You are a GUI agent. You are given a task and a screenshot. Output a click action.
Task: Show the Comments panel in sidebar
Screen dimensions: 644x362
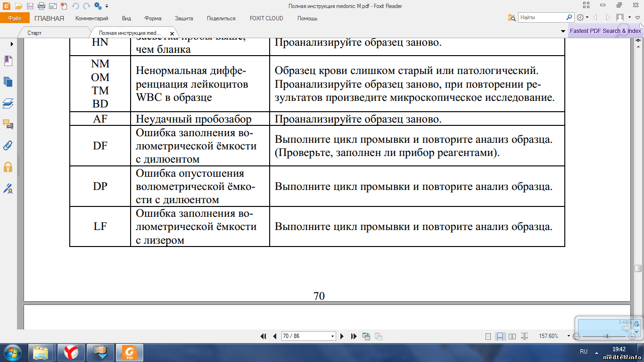(x=8, y=124)
